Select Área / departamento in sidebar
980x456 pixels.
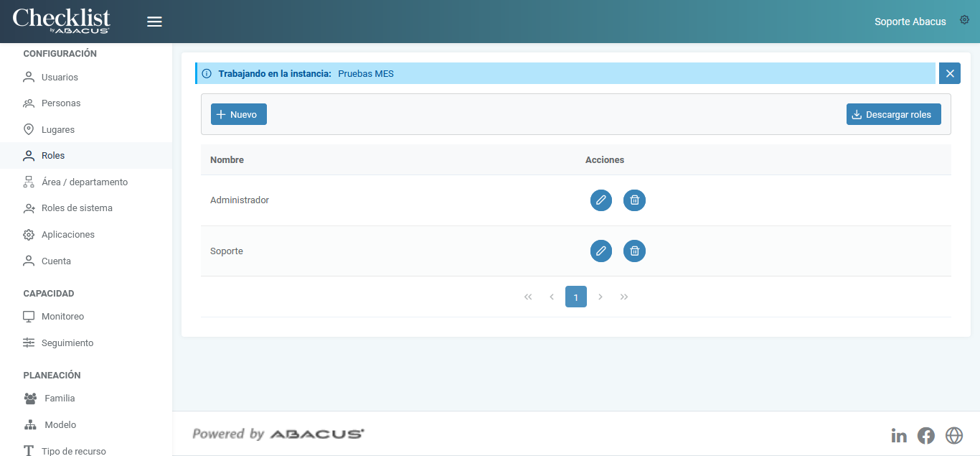pyautogui.click(x=84, y=182)
